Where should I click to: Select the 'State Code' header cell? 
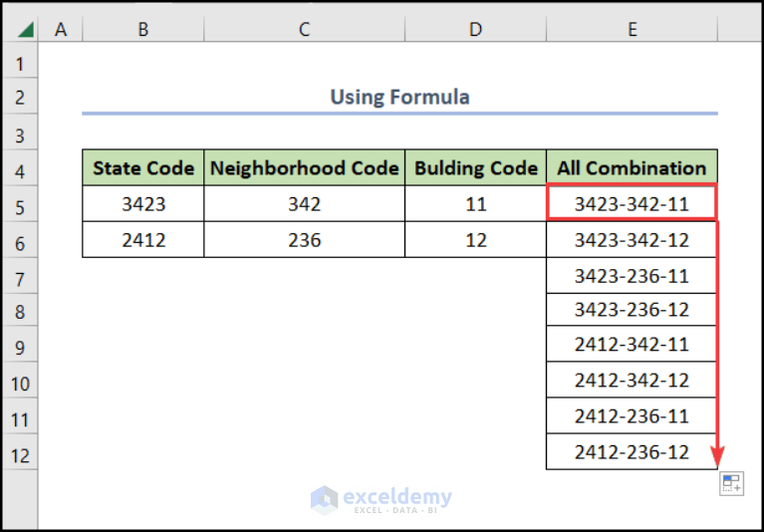click(143, 167)
